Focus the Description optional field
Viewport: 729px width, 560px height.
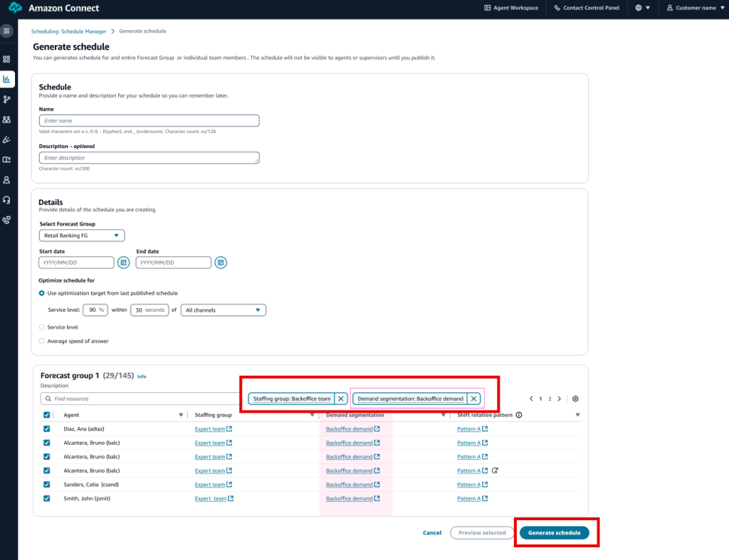[x=150, y=158]
